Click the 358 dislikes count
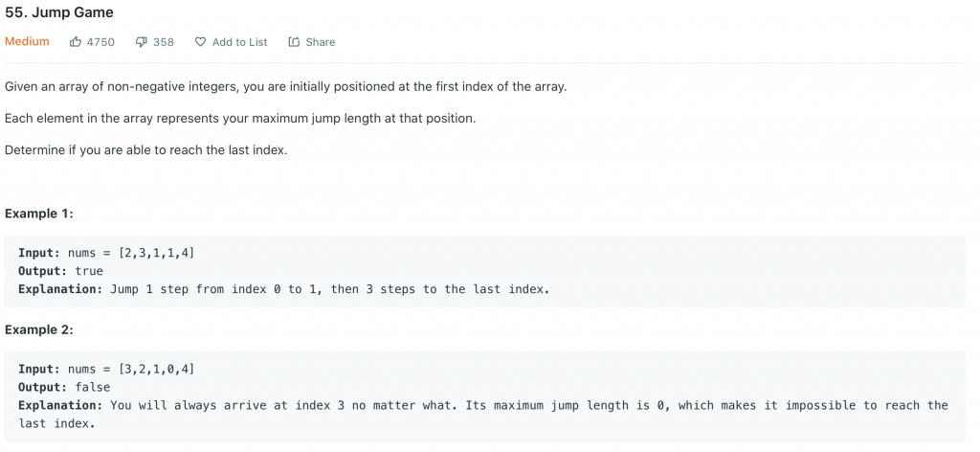This screenshot has height=452, width=980. point(164,42)
